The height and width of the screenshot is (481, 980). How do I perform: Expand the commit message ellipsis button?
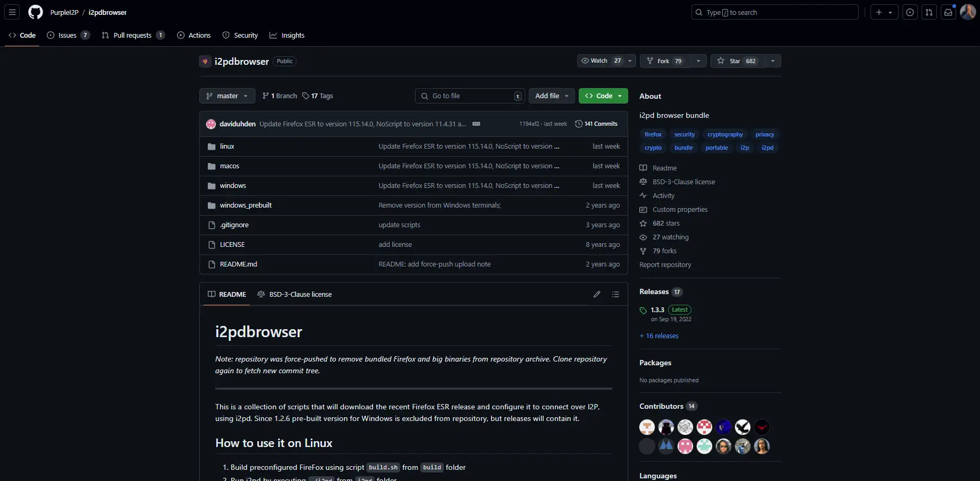[476, 124]
